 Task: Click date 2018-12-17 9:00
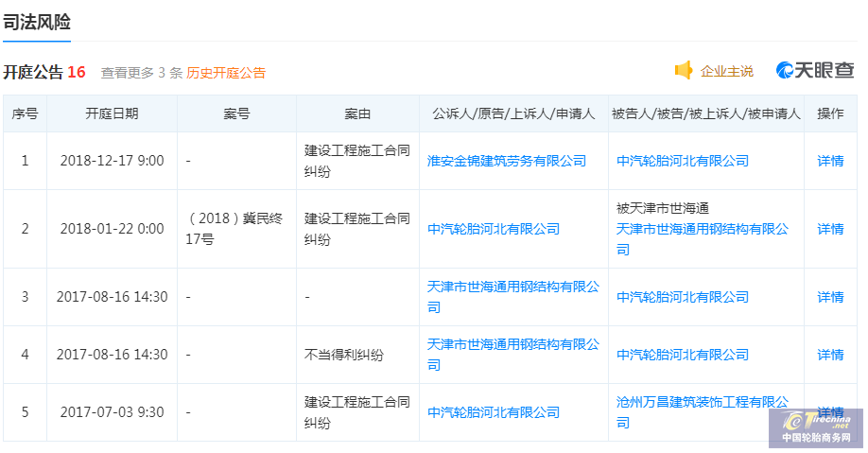(112, 161)
